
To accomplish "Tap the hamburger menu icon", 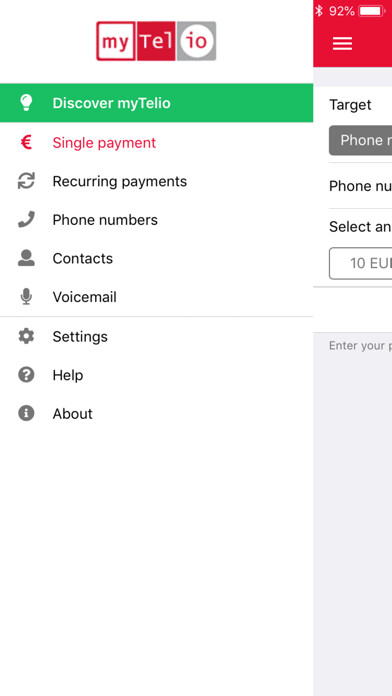I will pyautogui.click(x=342, y=44).
